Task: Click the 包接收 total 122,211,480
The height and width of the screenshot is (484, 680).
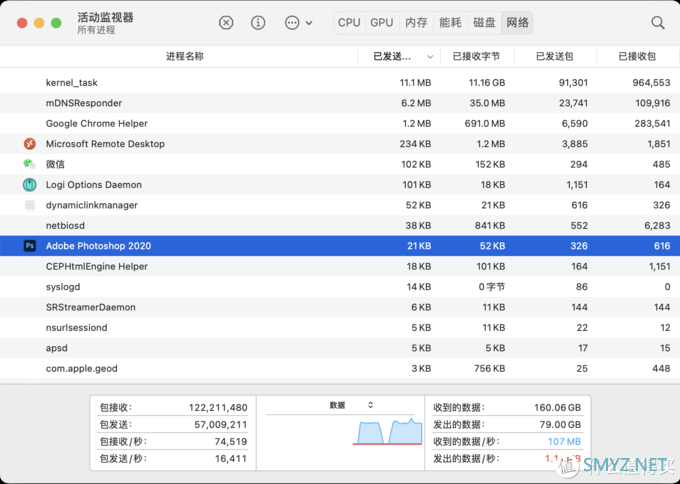Action: tap(218, 407)
